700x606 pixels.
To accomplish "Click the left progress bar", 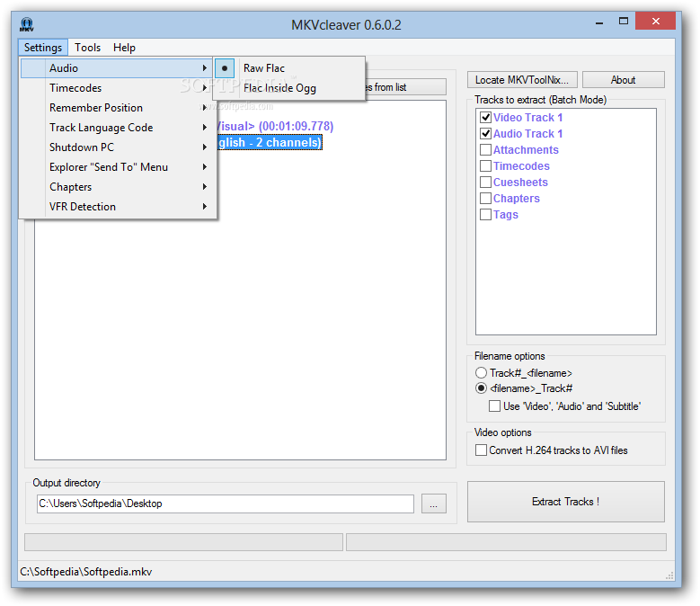I will point(183,542).
